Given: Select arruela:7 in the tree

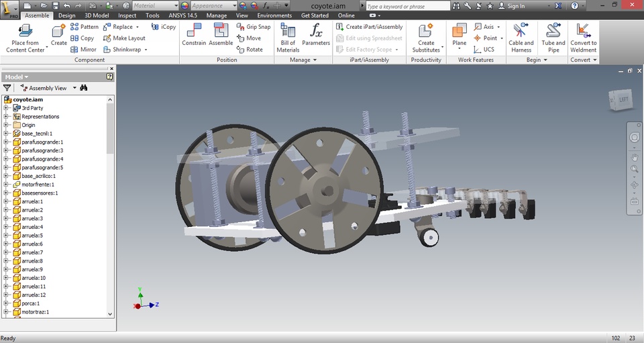Looking at the screenshot, I should coord(32,252).
